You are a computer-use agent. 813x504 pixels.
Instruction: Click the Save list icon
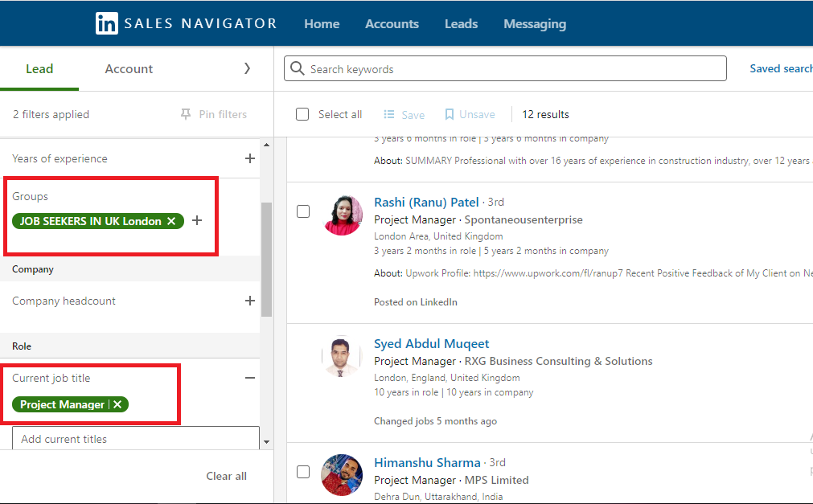389,114
